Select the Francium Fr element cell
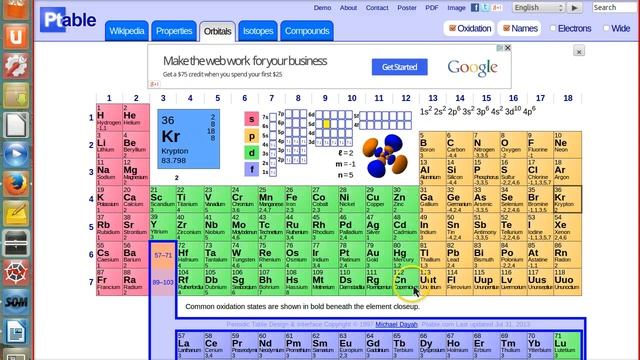 pos(109,282)
